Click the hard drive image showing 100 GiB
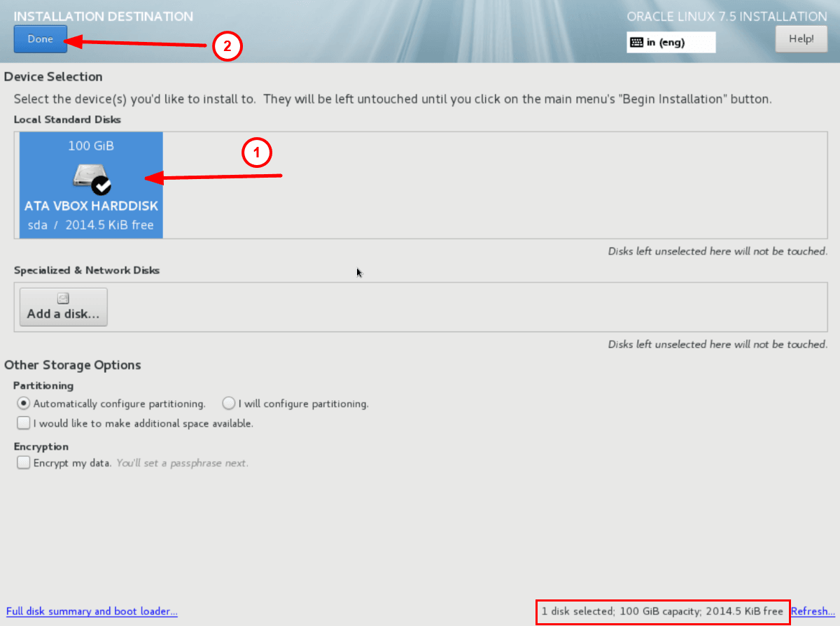840x626 pixels. pyautogui.click(x=90, y=176)
